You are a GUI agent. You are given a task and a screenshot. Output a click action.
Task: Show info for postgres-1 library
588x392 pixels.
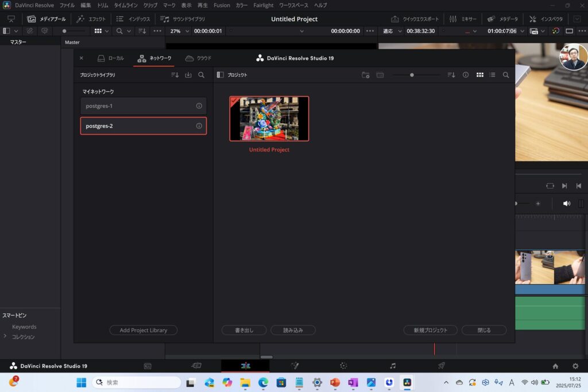pyautogui.click(x=199, y=106)
